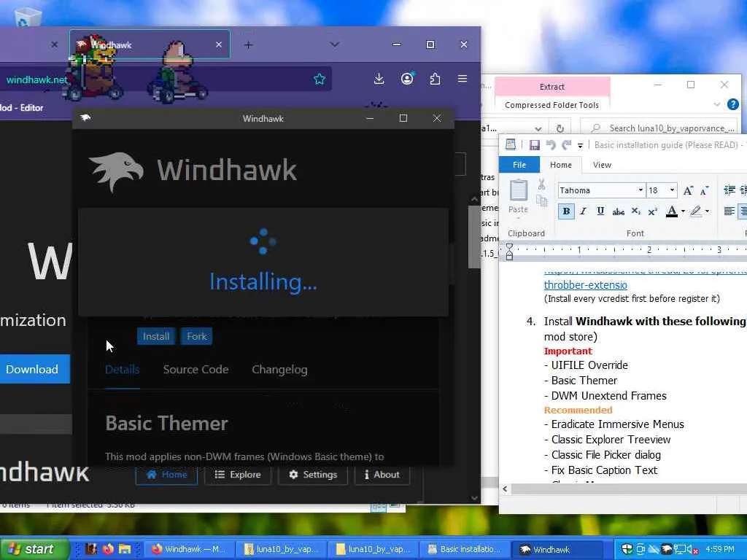Open the Windhawk Explore button
Viewport: 747px width, 560px height.
coord(238,475)
